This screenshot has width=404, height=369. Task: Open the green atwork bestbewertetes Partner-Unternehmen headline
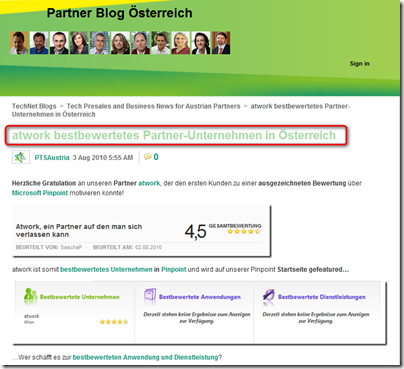174,135
